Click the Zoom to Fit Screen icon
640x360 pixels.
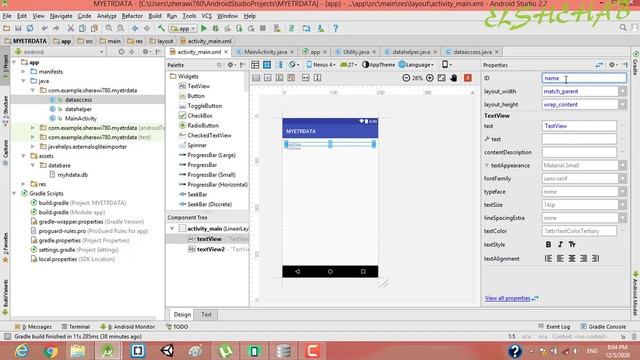coord(442,78)
